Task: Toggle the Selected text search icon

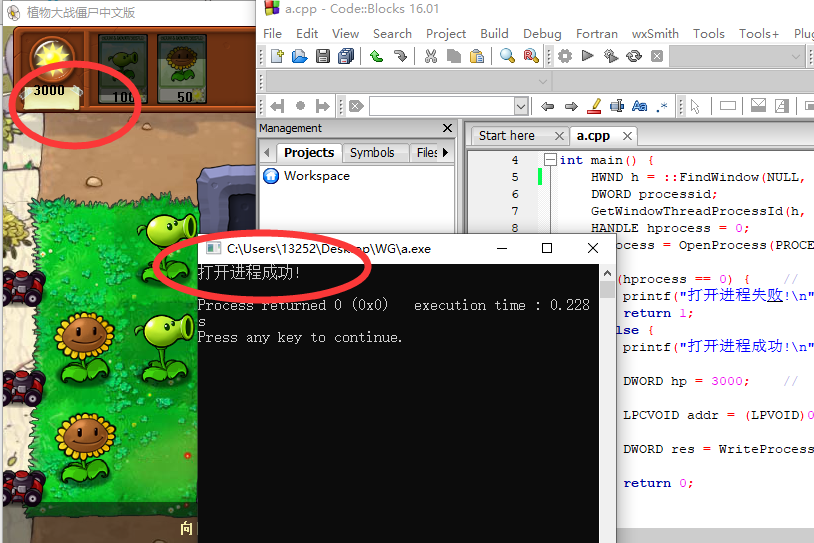Action: pyautogui.click(x=617, y=106)
